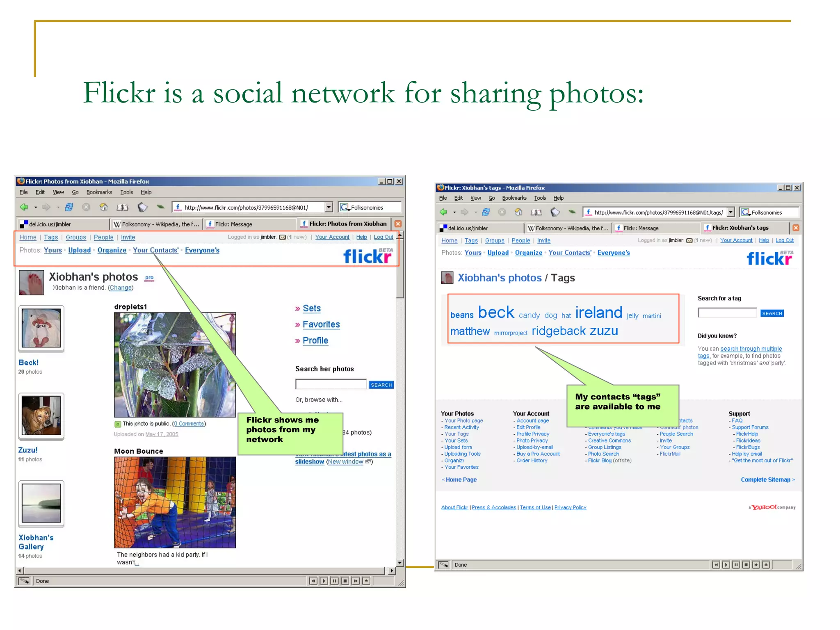Open back-history dropdown arrow in right window
The height and width of the screenshot is (630, 840).
[454, 212]
